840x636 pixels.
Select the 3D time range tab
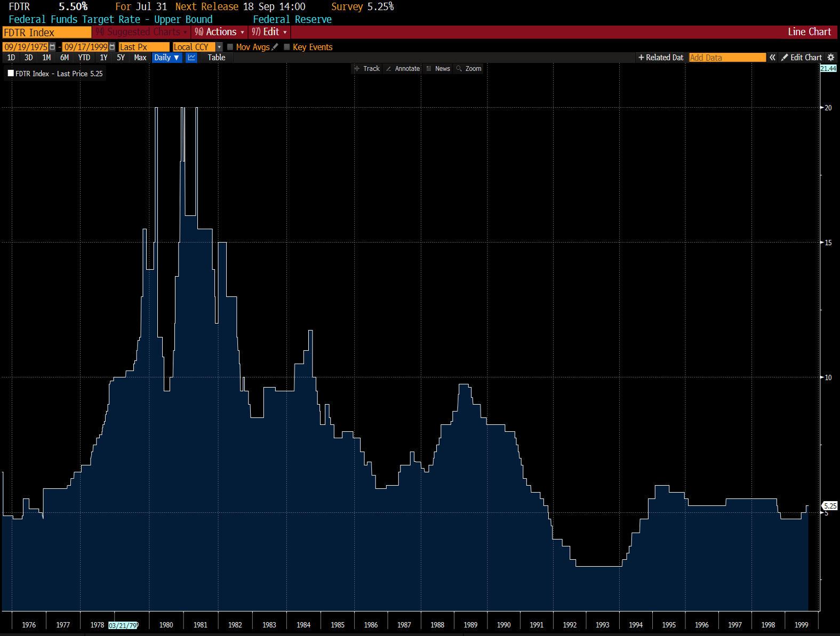coord(29,58)
